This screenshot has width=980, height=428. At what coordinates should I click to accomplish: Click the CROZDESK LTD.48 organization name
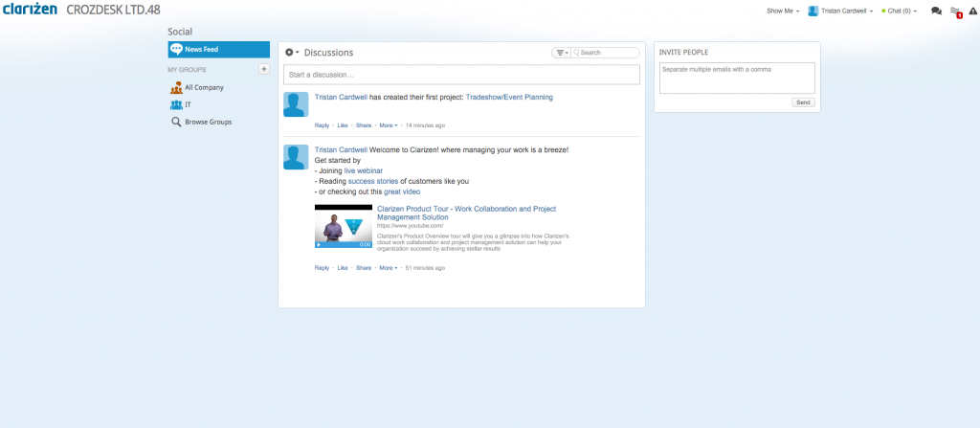pos(113,10)
